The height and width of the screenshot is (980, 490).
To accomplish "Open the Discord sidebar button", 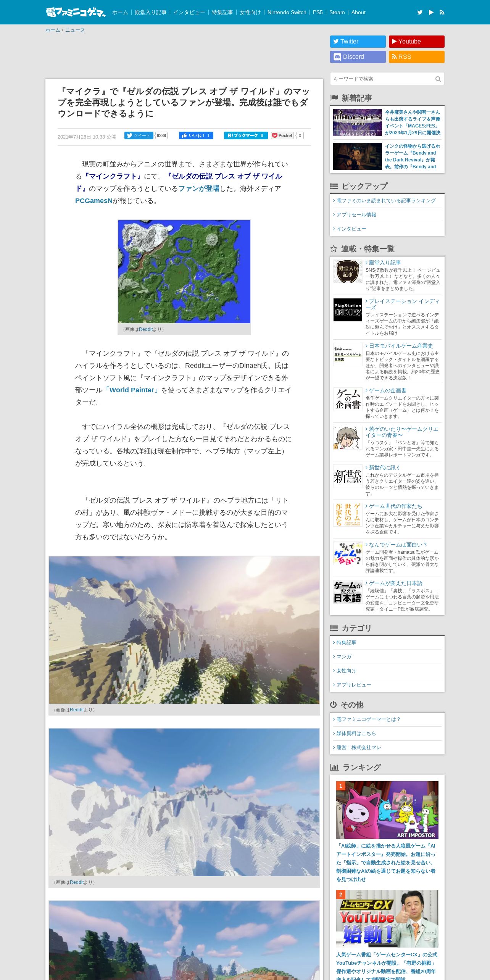I will (358, 57).
